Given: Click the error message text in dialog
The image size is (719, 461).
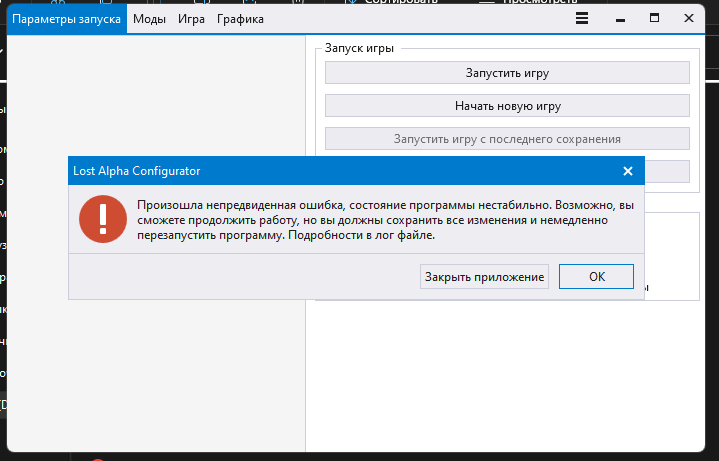Looking at the screenshot, I should click(x=386, y=220).
